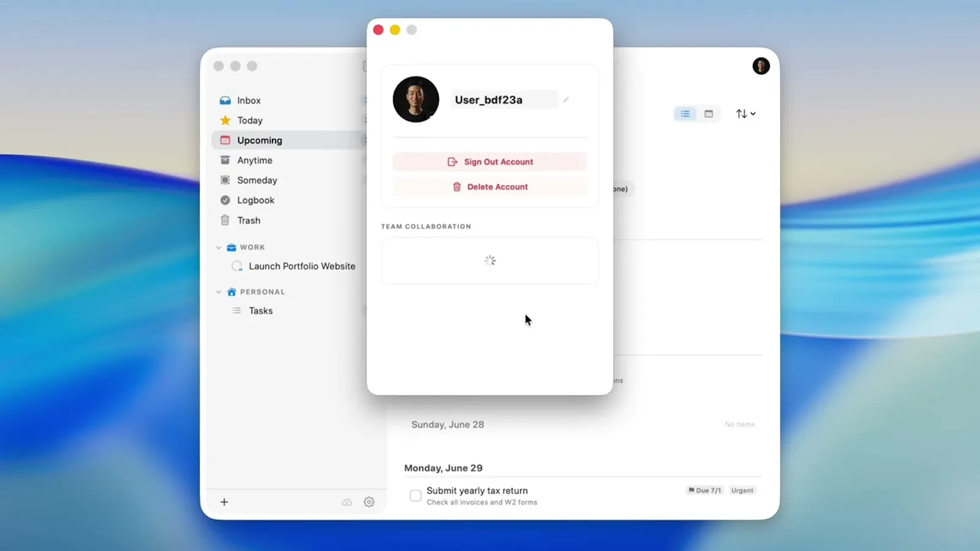Viewport: 980px width, 551px height.
Task: Check off Submit yearly tax return
Action: [415, 496]
